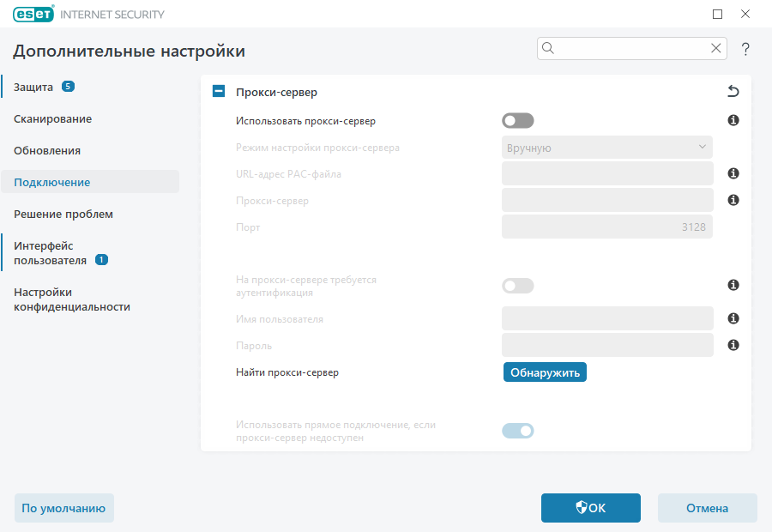
Task: Maximize the ESET window
Action: tap(717, 15)
